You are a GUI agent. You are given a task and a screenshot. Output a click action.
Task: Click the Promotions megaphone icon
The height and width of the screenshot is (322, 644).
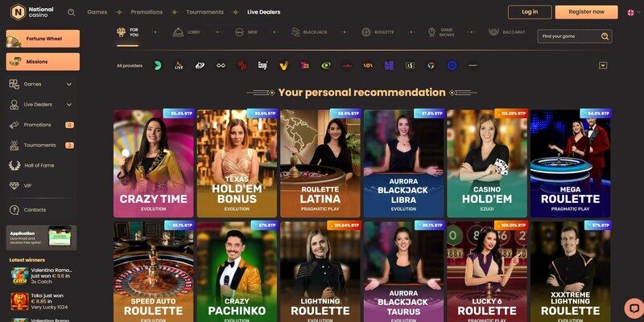click(14, 125)
